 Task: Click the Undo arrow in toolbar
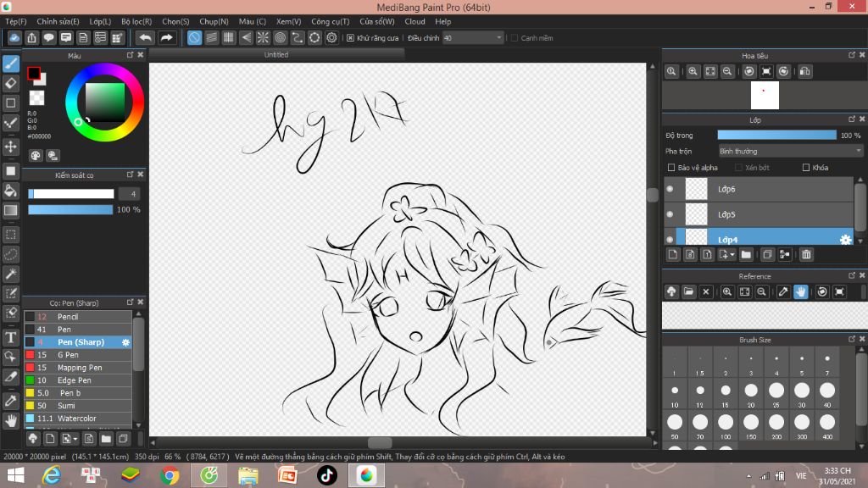(x=145, y=37)
